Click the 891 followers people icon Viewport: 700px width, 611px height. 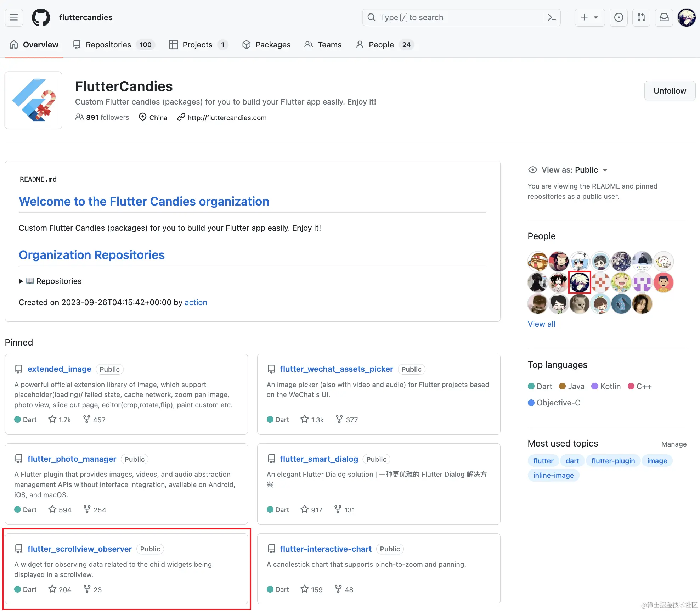[x=79, y=117]
